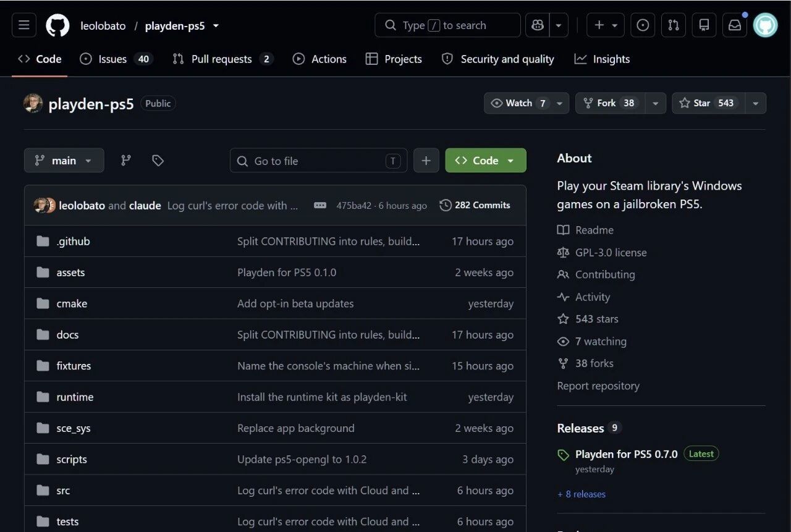Open the main branch selector dropdown
The width and height of the screenshot is (791, 532).
pos(64,161)
